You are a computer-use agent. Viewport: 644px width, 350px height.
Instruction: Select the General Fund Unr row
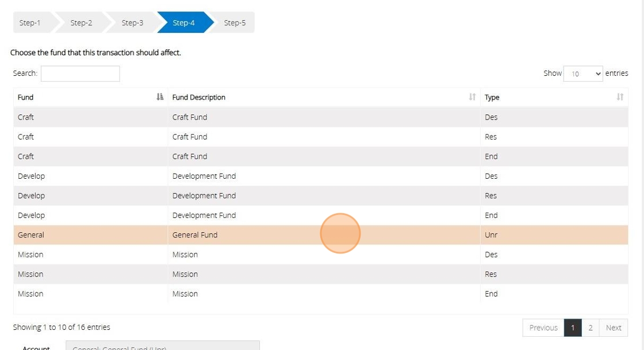(x=195, y=235)
